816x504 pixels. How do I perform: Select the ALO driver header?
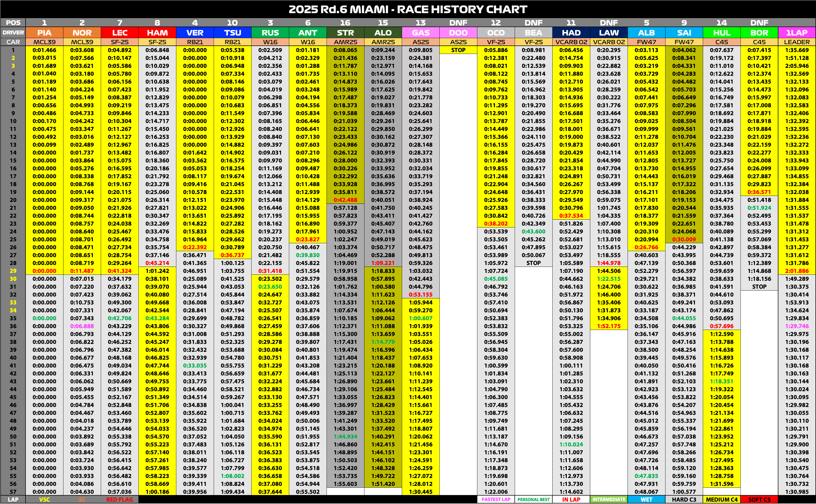383,33
